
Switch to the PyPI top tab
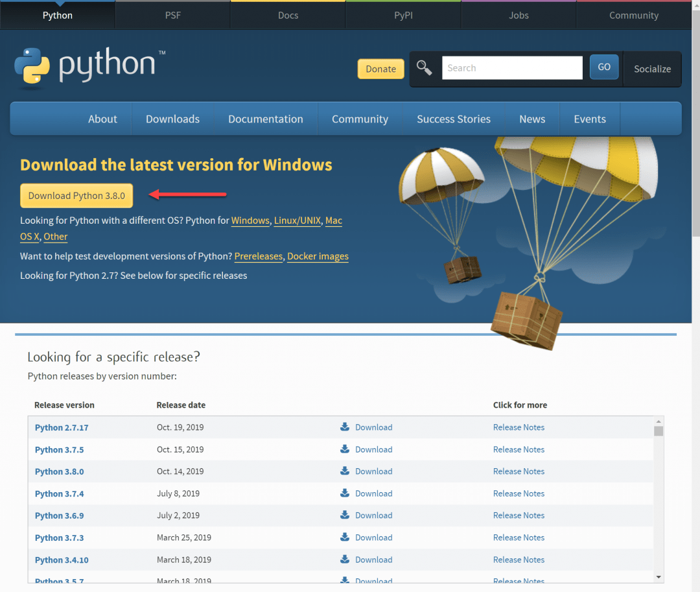coord(403,16)
